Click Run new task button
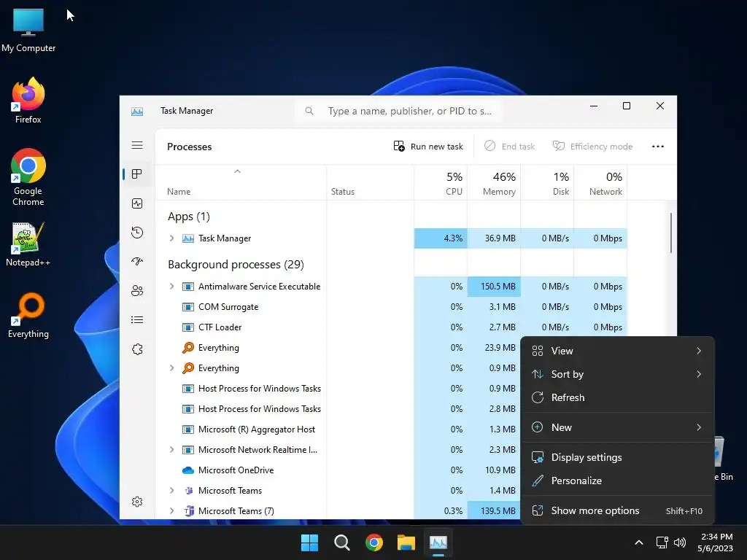 click(428, 147)
